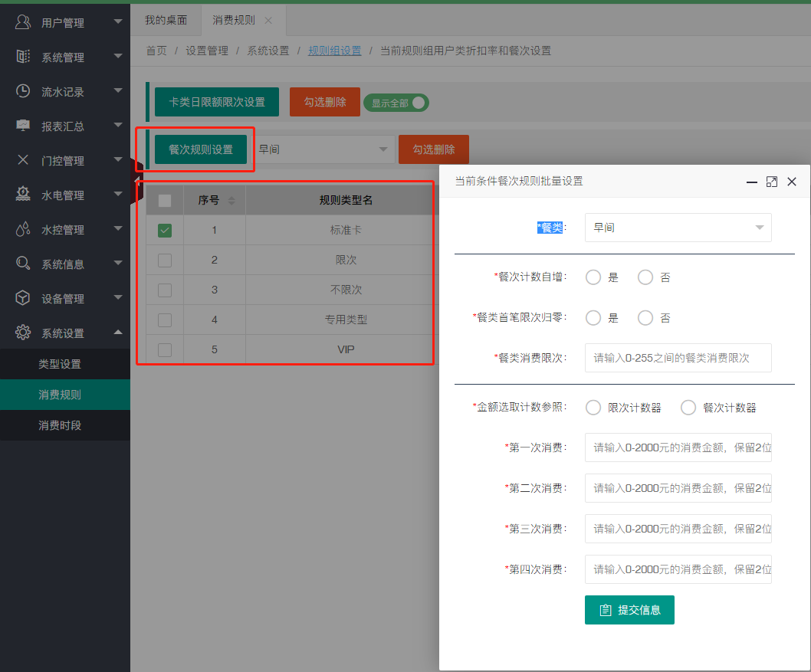Open 流水记录 via its clock icon
Image resolution: width=811 pixels, height=672 pixels.
21,91
